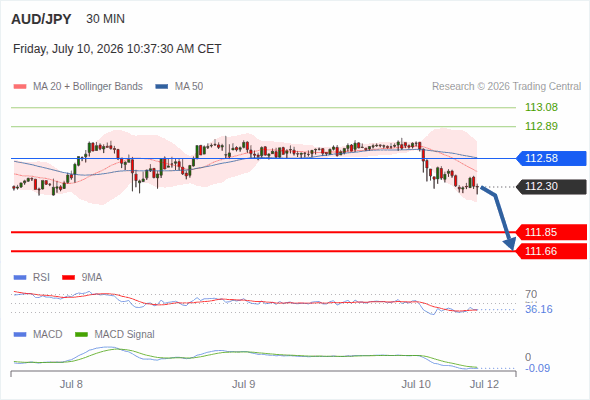The height and width of the screenshot is (400, 590).
Task: Click the RSI 70 level label
Action: 531,294
